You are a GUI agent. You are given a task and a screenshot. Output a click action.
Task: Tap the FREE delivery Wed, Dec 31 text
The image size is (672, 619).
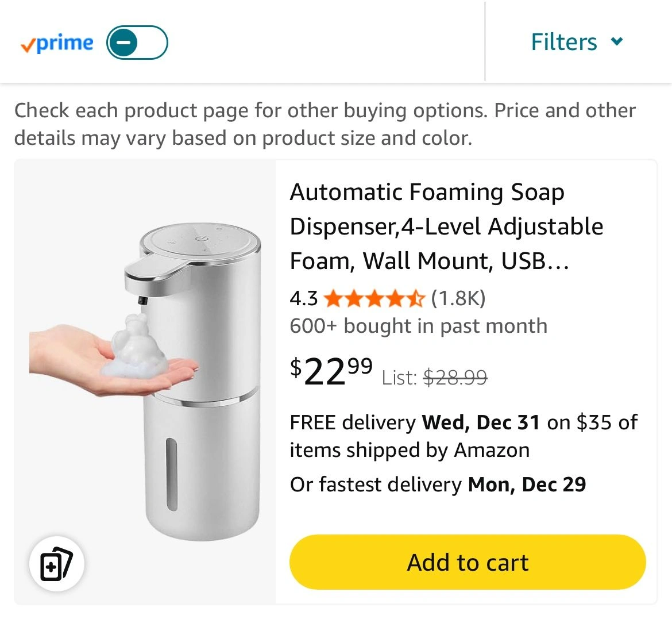415,422
